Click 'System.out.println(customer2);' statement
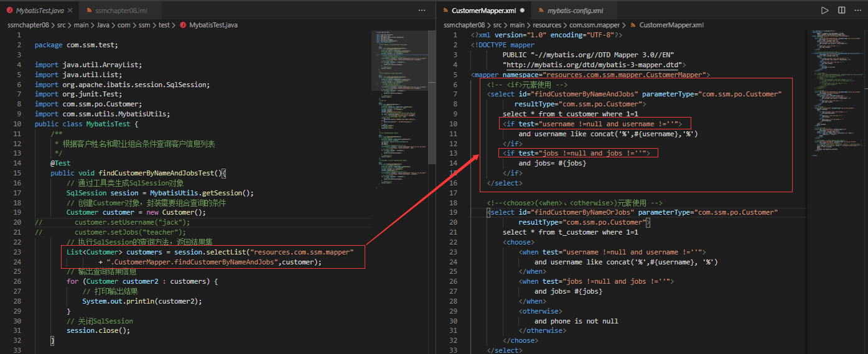 pos(142,301)
